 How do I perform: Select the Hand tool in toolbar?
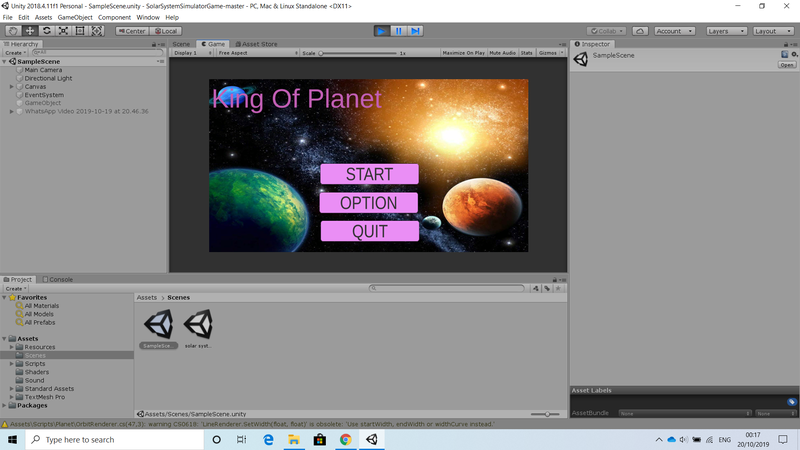13,31
